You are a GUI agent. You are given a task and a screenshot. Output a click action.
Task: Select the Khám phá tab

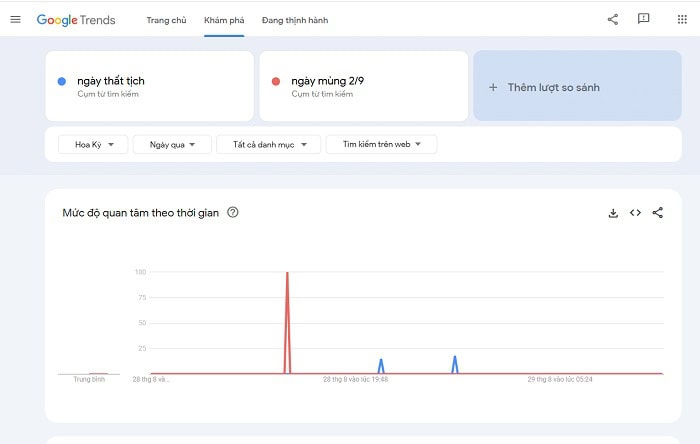[x=223, y=20]
